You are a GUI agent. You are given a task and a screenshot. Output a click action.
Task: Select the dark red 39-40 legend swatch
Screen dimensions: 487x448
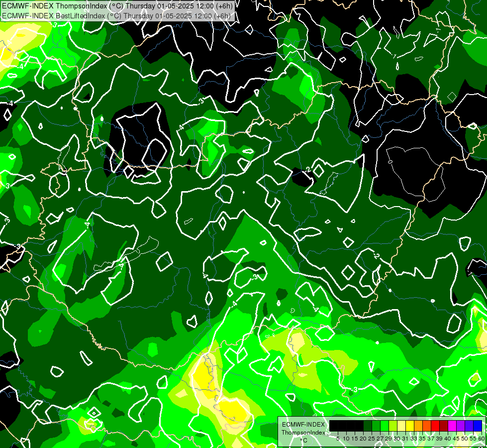444,426
